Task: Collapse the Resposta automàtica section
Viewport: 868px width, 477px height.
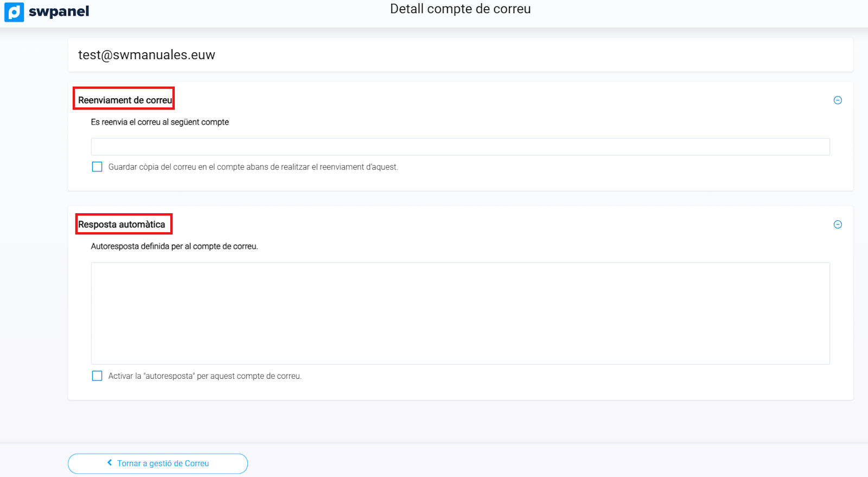Action: click(x=838, y=225)
